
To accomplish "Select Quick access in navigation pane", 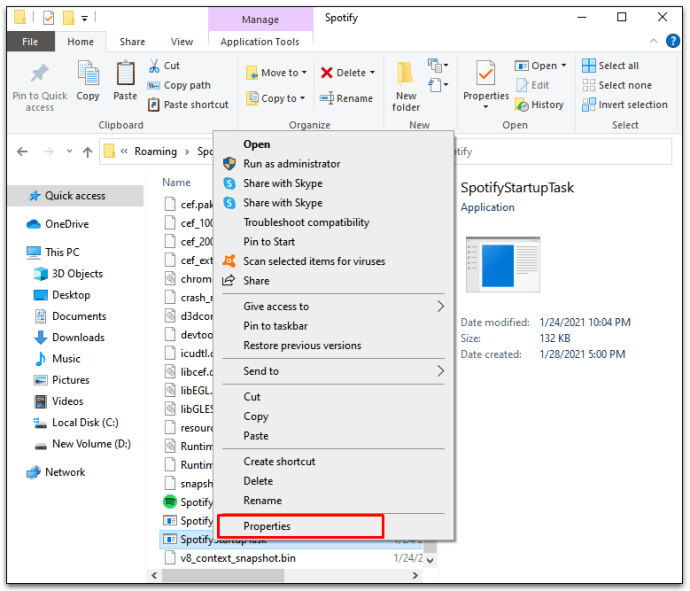I will [x=75, y=196].
